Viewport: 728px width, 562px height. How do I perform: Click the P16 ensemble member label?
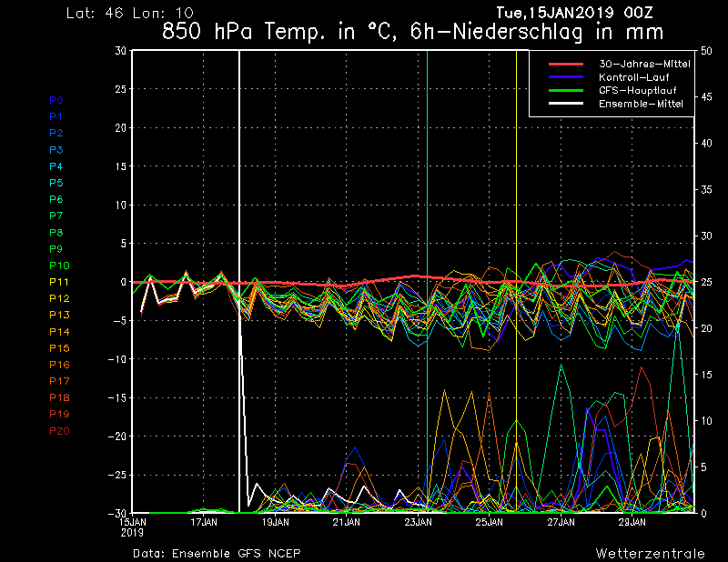[59, 365]
